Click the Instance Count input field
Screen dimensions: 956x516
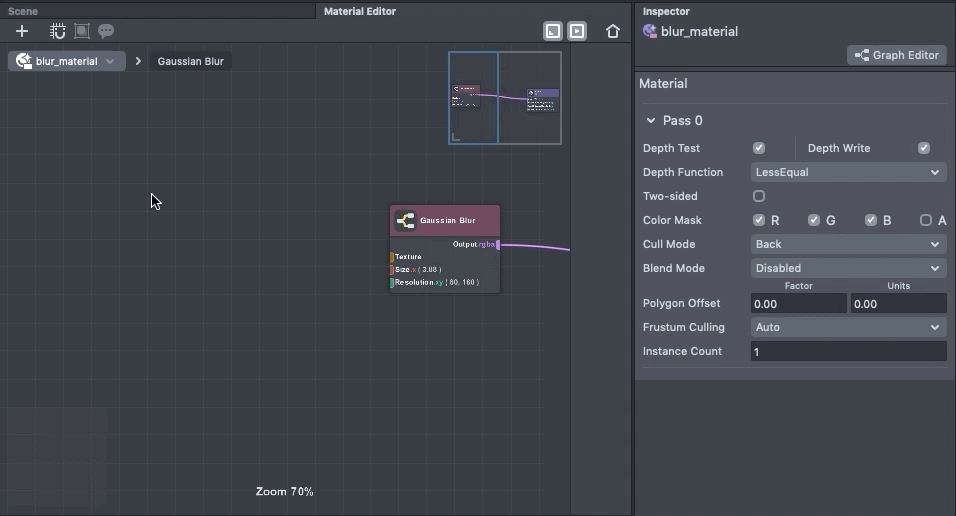point(848,351)
